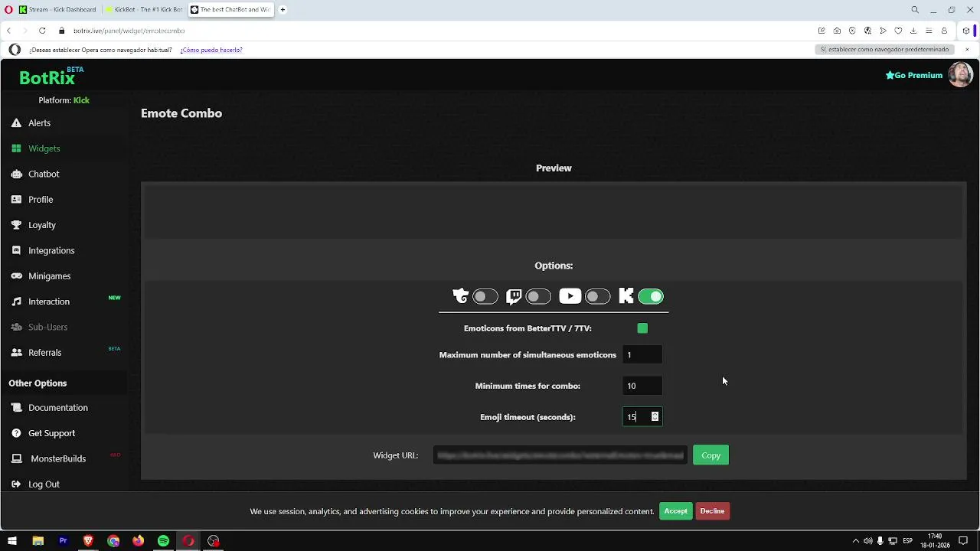
Task: Click the Widget URL text field
Action: click(560, 455)
